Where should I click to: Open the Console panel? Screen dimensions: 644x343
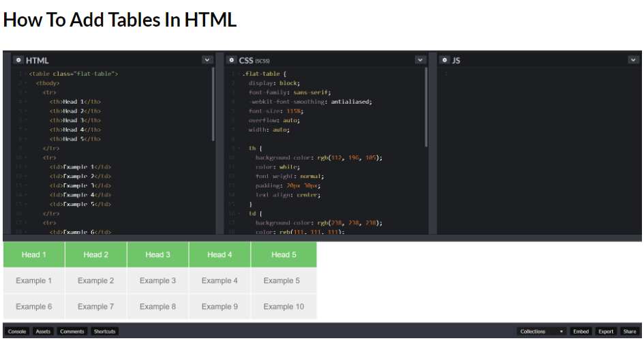17,331
